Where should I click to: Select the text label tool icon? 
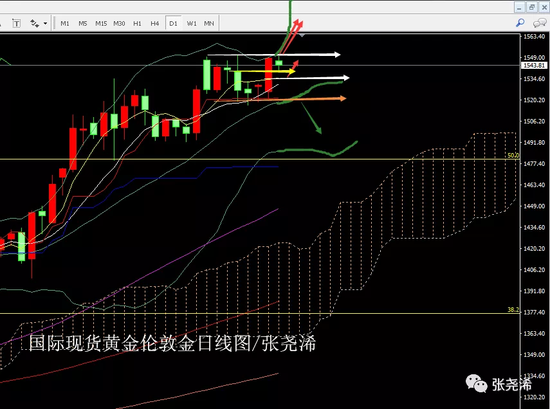tap(16, 24)
